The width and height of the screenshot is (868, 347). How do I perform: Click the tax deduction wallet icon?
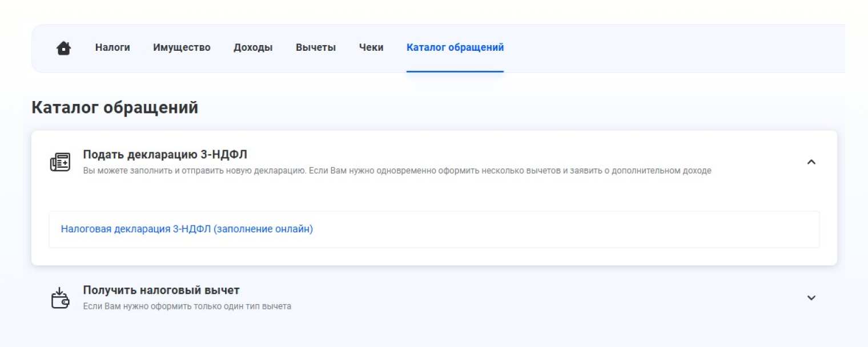(60, 298)
